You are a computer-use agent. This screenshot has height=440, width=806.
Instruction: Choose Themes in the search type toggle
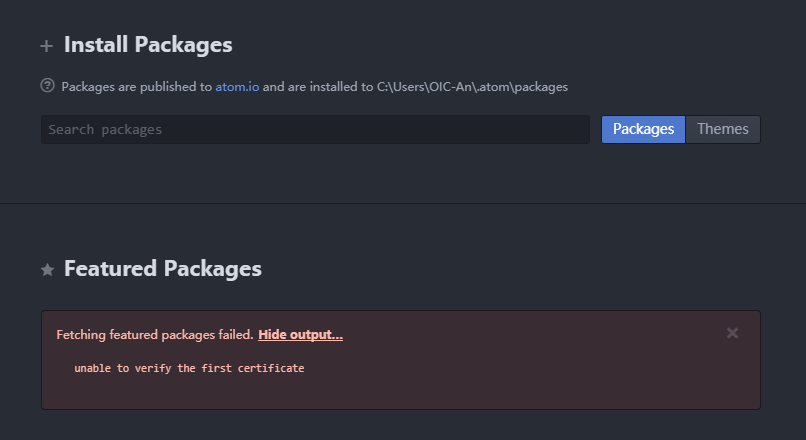723,129
